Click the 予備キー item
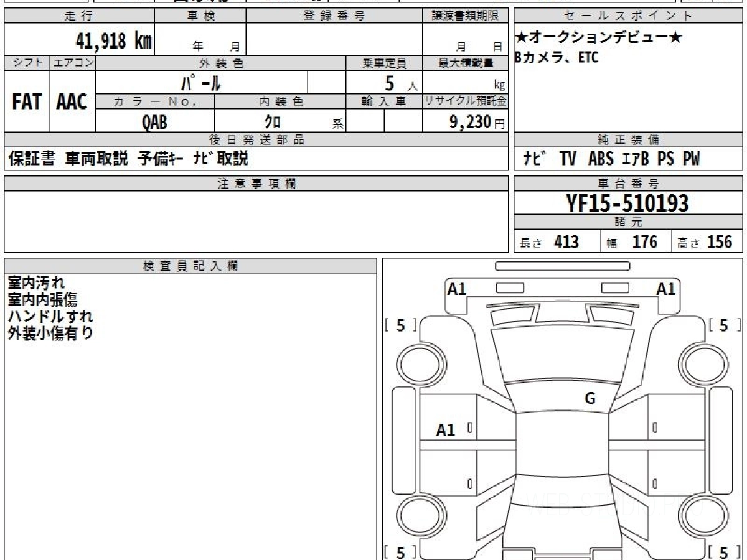The height and width of the screenshot is (560, 747). (x=161, y=159)
